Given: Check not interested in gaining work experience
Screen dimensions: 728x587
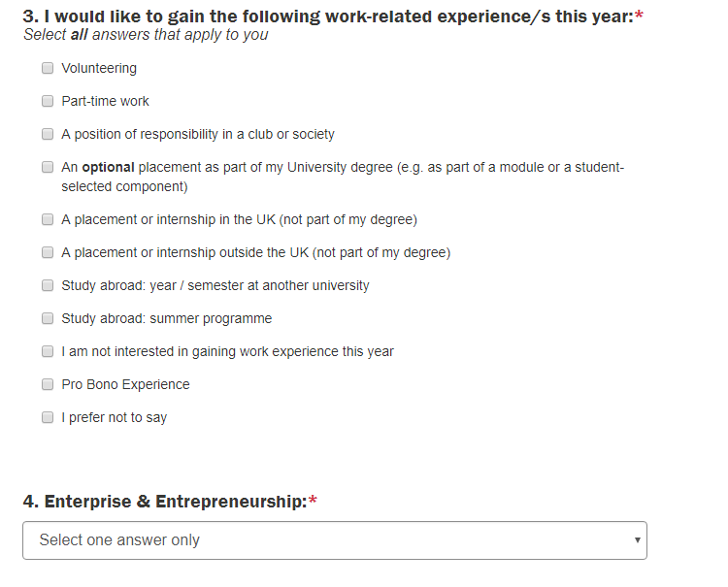Looking at the screenshot, I should (48, 351).
